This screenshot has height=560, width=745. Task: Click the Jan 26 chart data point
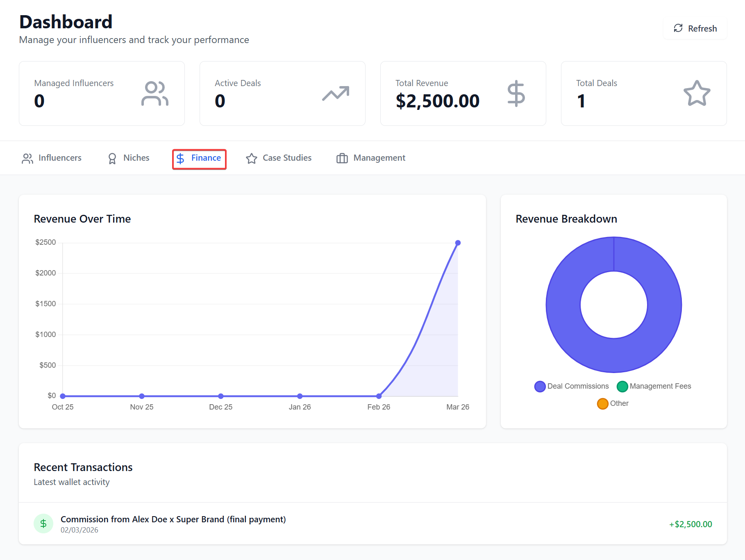click(300, 396)
